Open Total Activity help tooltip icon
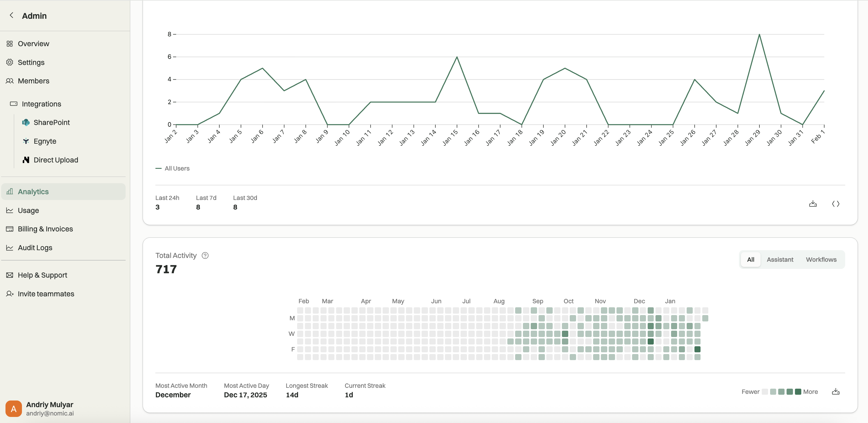Screen dimensions: 868x423 (x=205, y=256)
